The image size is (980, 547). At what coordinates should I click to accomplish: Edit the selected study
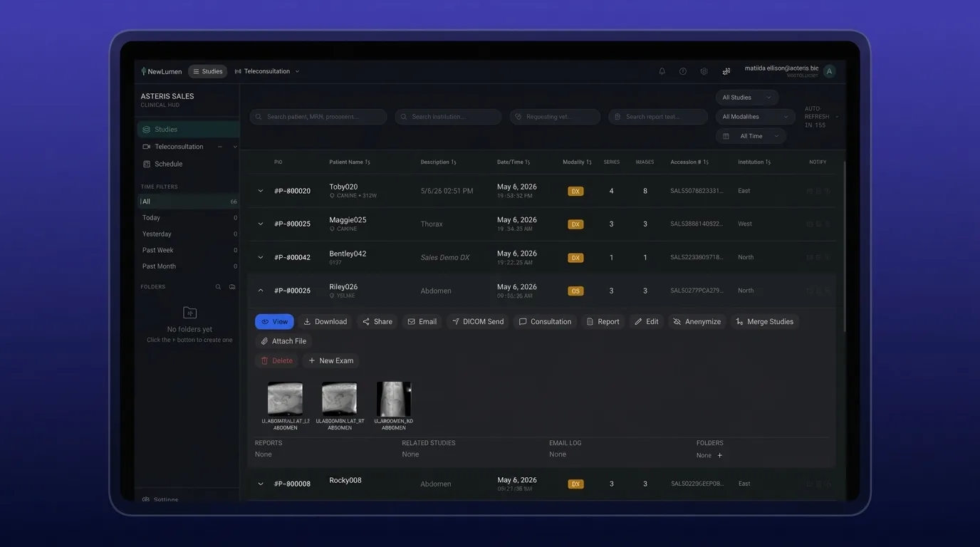647,322
